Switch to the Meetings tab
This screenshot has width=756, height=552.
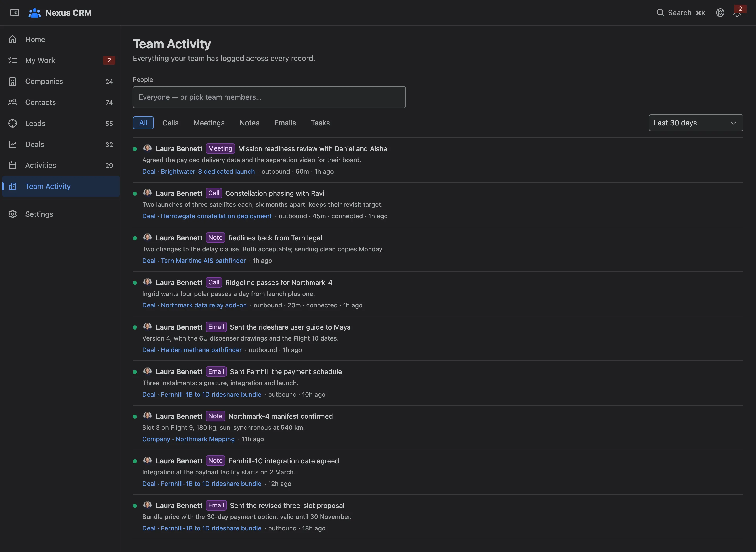pos(209,123)
